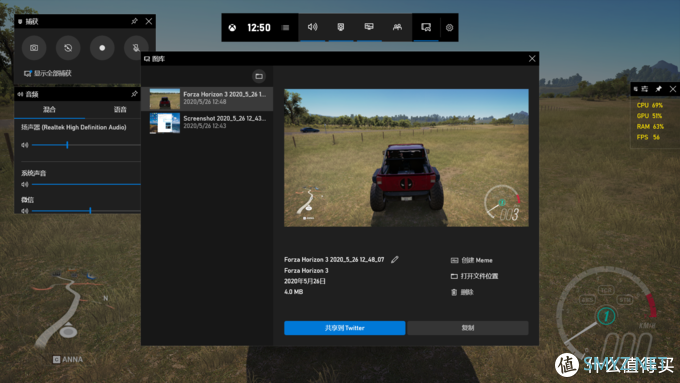This screenshot has height=383, width=680.
Task: Toggle the Audio widget in Game Bar
Action: pyautogui.click(x=312, y=27)
